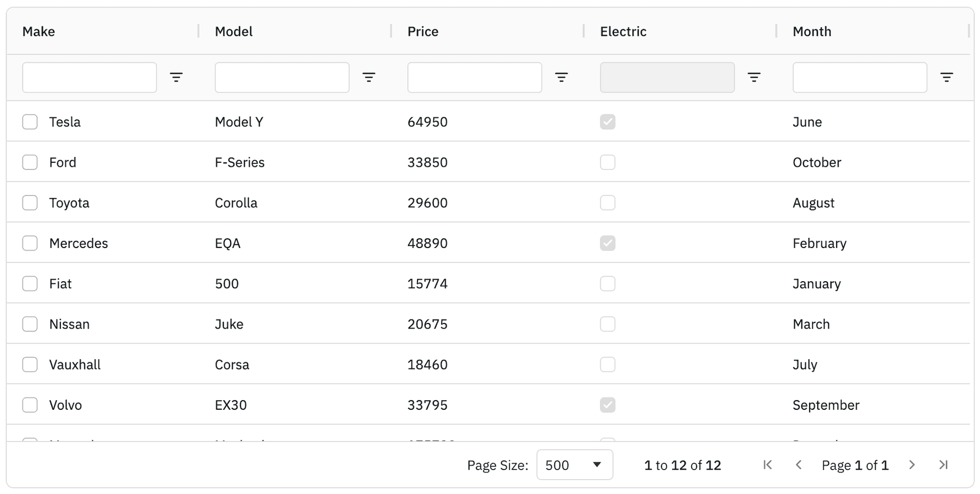Screen dimensions: 980x494
Task: Click the Corolla model cell
Action: click(x=236, y=203)
